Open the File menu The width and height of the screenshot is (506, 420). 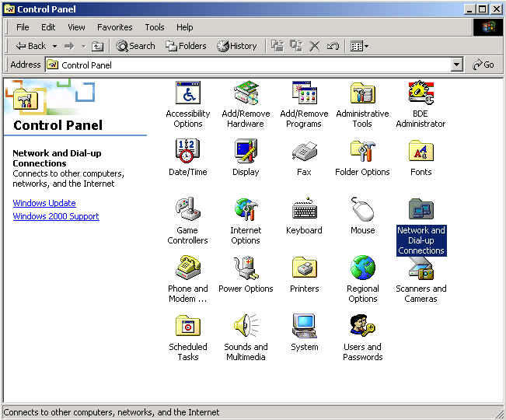pyautogui.click(x=23, y=27)
